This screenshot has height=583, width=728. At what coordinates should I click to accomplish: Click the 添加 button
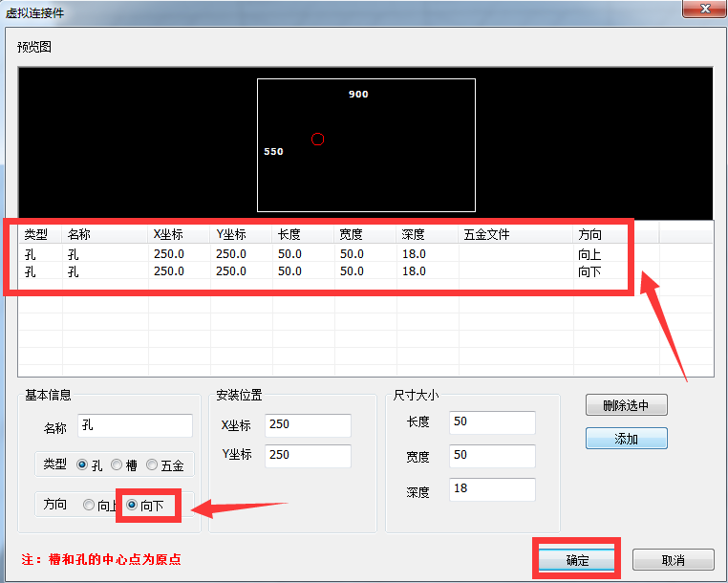point(627,438)
